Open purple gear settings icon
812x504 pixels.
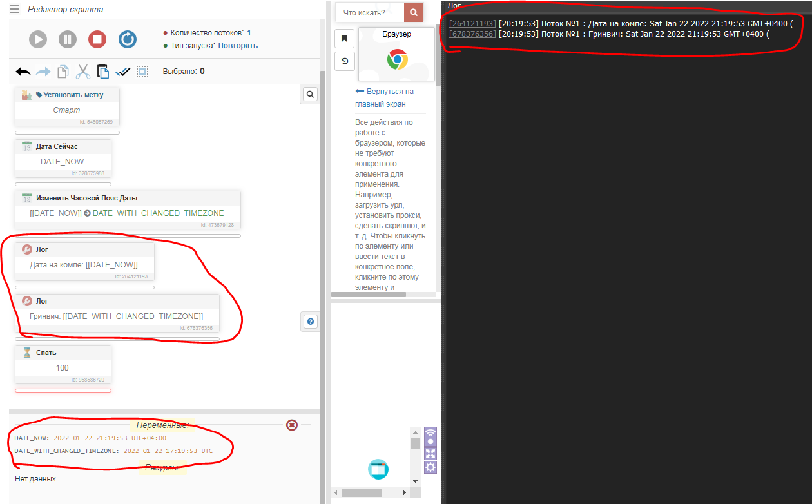[430, 467]
